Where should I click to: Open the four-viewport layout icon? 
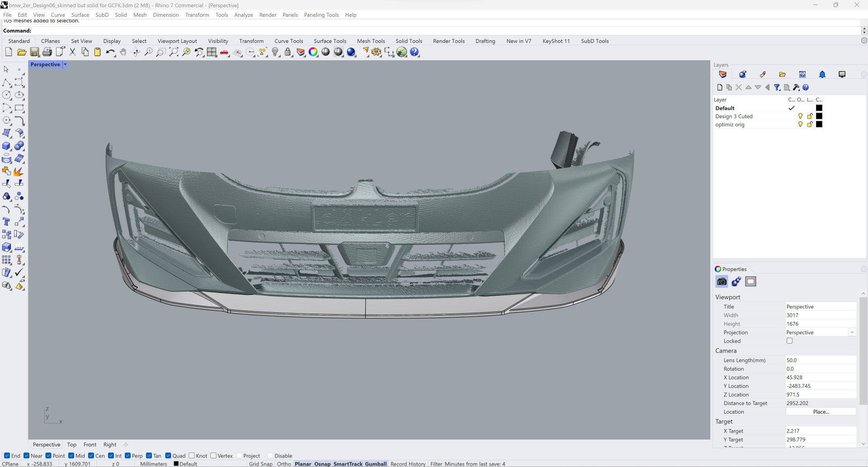[212, 52]
